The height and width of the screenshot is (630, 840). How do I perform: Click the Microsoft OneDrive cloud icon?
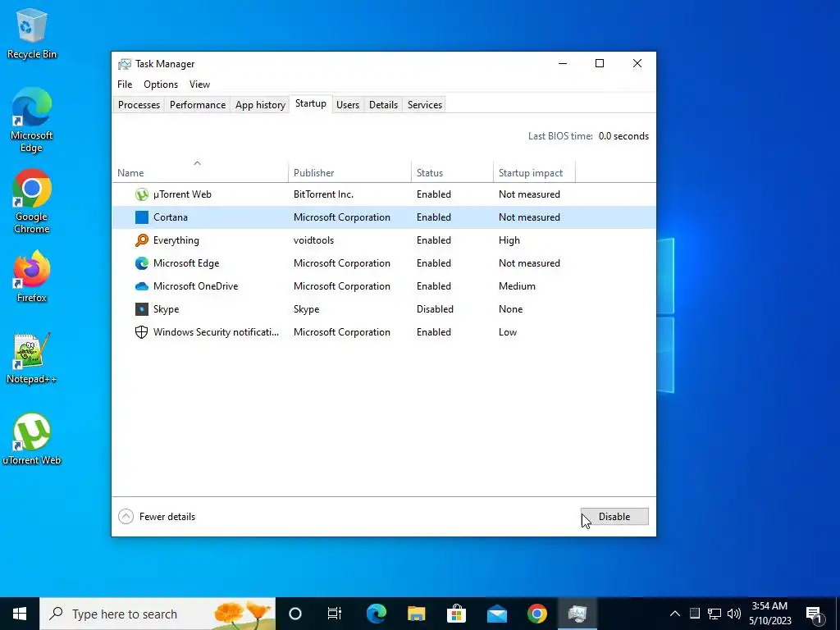pos(141,286)
